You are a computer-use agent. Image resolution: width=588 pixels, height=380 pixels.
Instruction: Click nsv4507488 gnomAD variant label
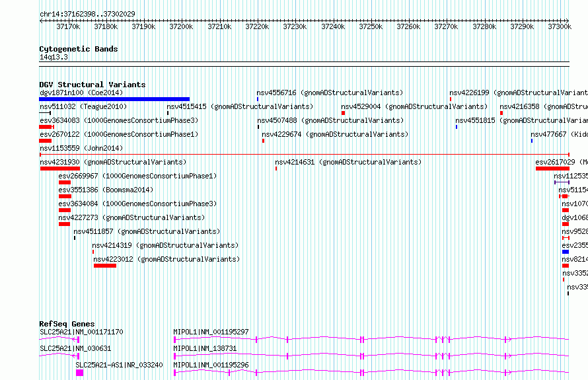[x=330, y=120]
